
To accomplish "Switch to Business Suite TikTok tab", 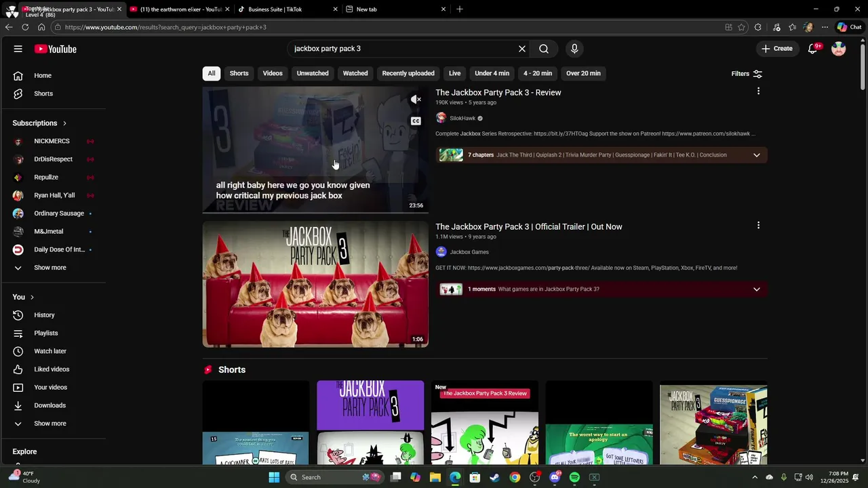I will pyautogui.click(x=288, y=9).
